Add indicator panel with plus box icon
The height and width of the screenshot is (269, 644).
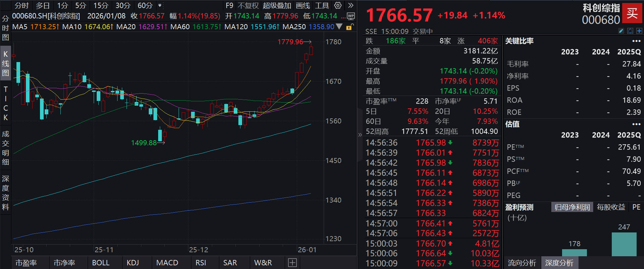(292, 263)
